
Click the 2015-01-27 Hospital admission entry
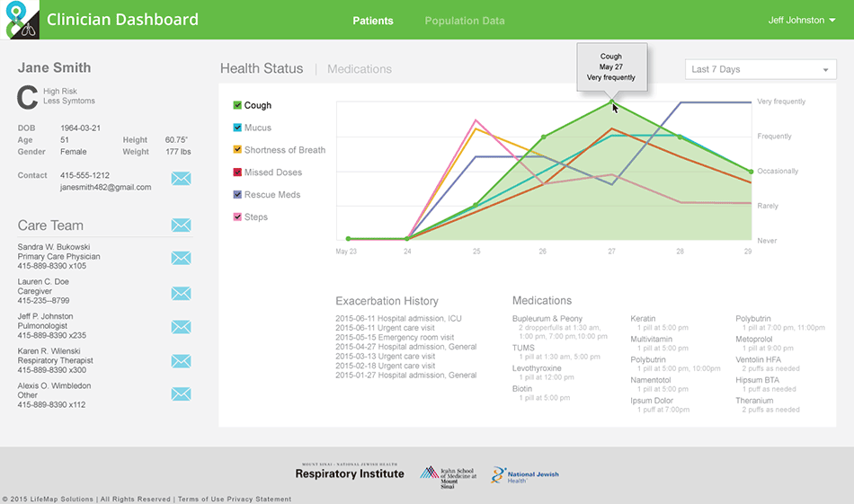[406, 375]
